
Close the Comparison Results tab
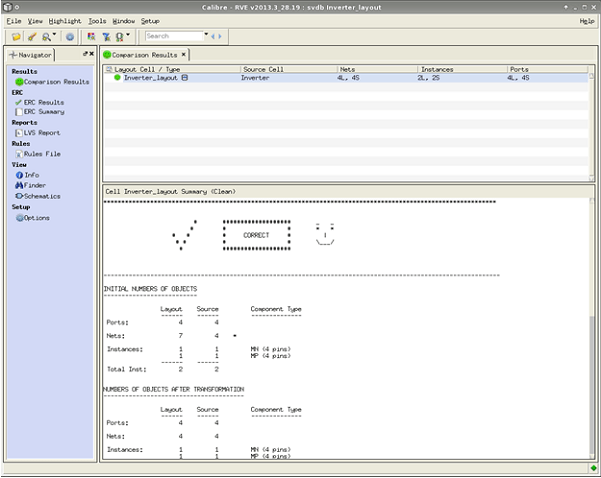coord(183,54)
